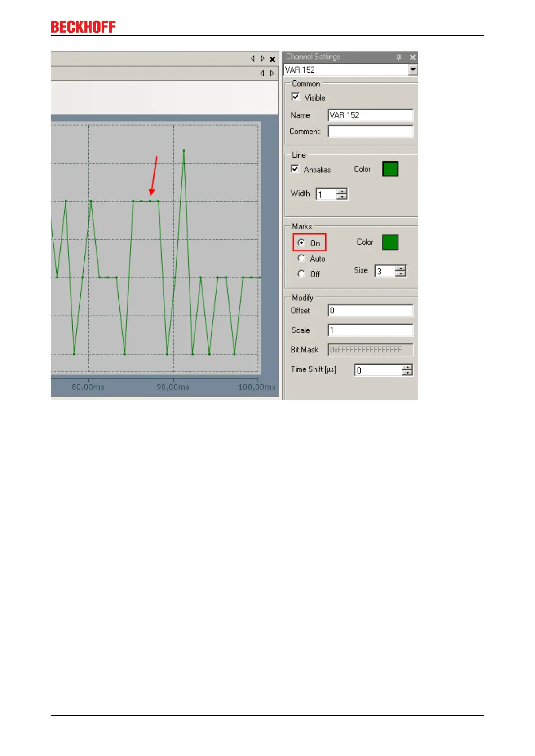Click the marks Size number field
This screenshot has height=756, width=535.
pyautogui.click(x=385, y=271)
